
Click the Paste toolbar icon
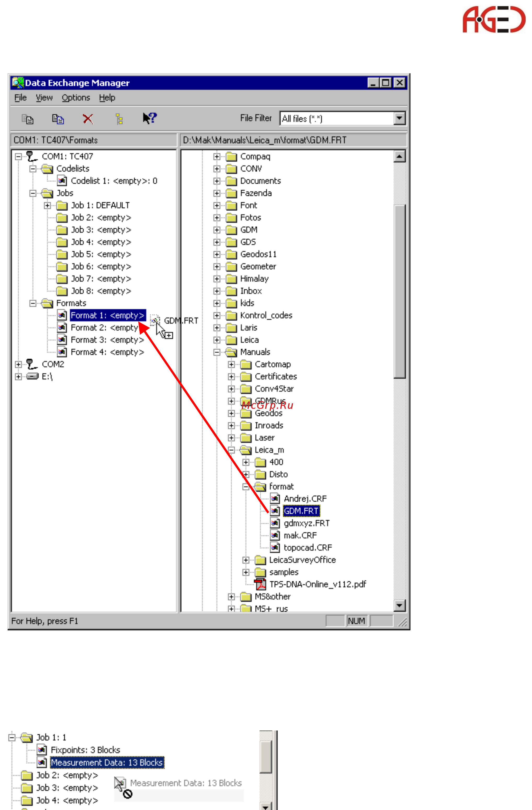coord(58,119)
